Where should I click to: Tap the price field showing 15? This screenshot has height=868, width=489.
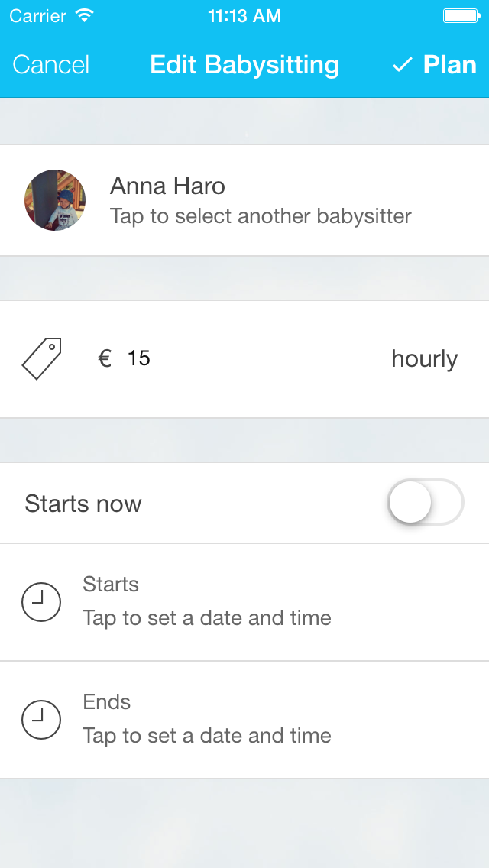point(139,358)
